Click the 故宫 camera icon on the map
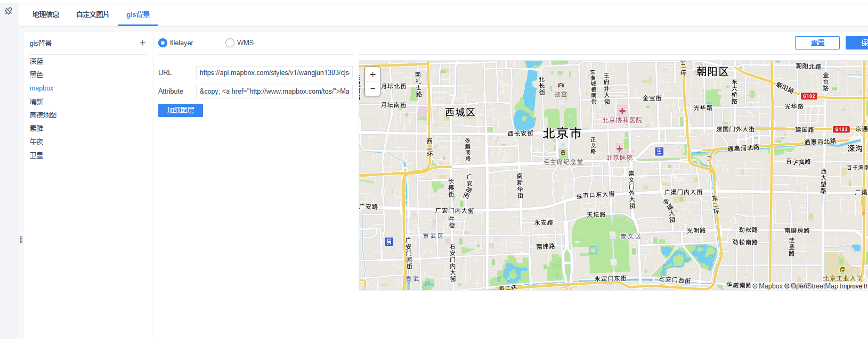Screen dimensions: 868x339 click(x=561, y=85)
